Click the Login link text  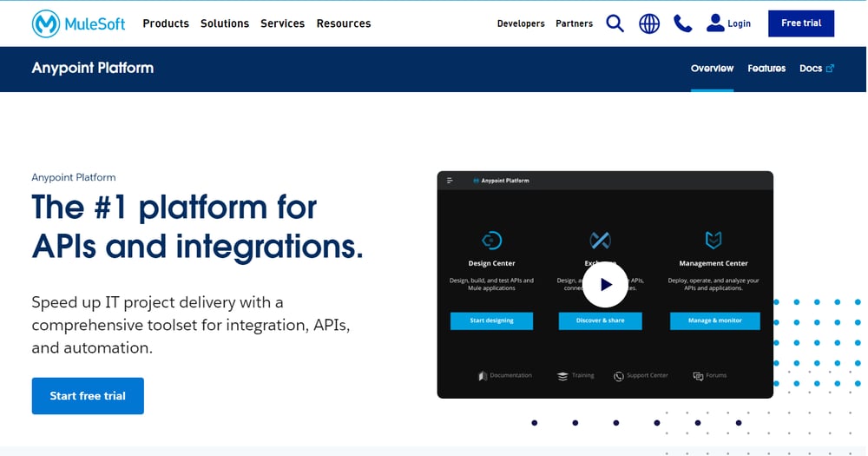(739, 23)
